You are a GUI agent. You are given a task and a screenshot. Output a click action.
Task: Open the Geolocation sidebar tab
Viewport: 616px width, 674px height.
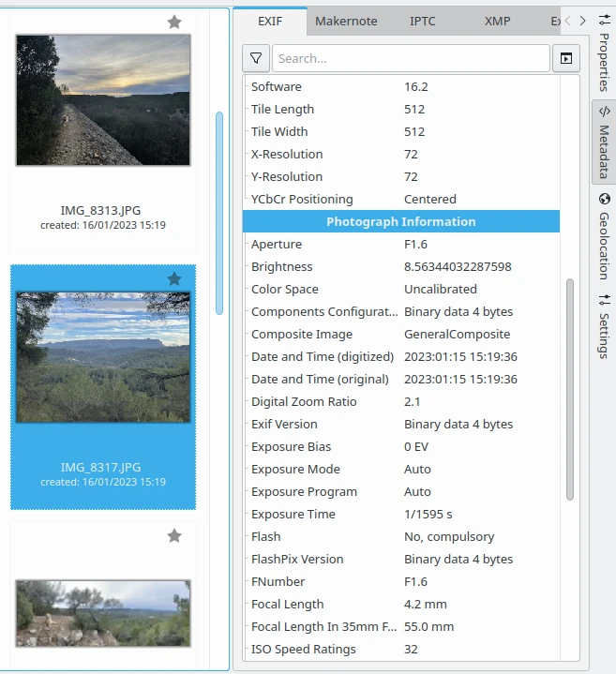[x=604, y=236]
